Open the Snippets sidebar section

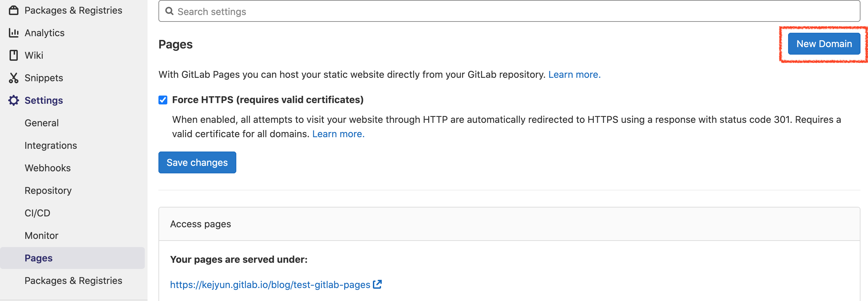(x=44, y=78)
